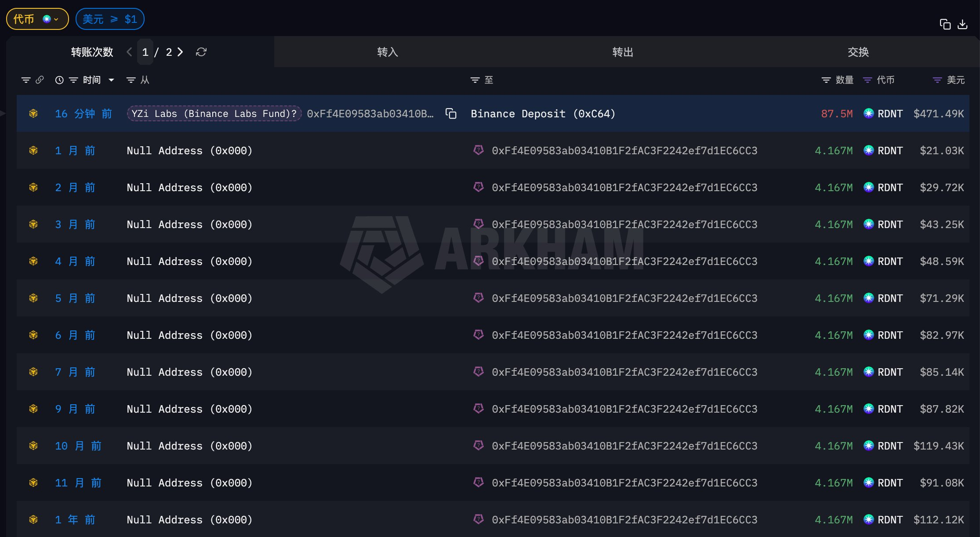The image size is (980, 537).
Task: Click Arkham entity icon on 1 月 前 row
Action: pos(479,151)
